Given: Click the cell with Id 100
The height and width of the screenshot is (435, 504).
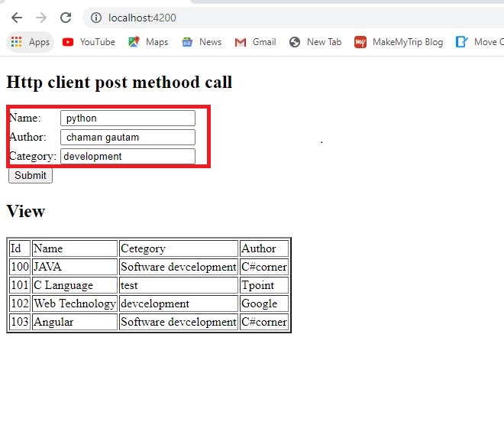Looking at the screenshot, I should (x=20, y=267).
